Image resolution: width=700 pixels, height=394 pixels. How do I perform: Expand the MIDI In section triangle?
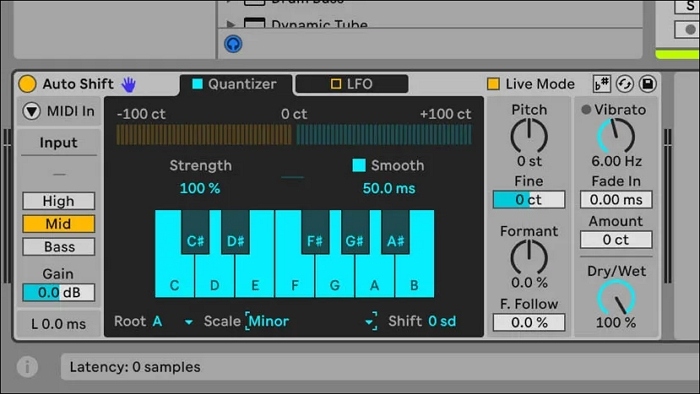point(32,111)
